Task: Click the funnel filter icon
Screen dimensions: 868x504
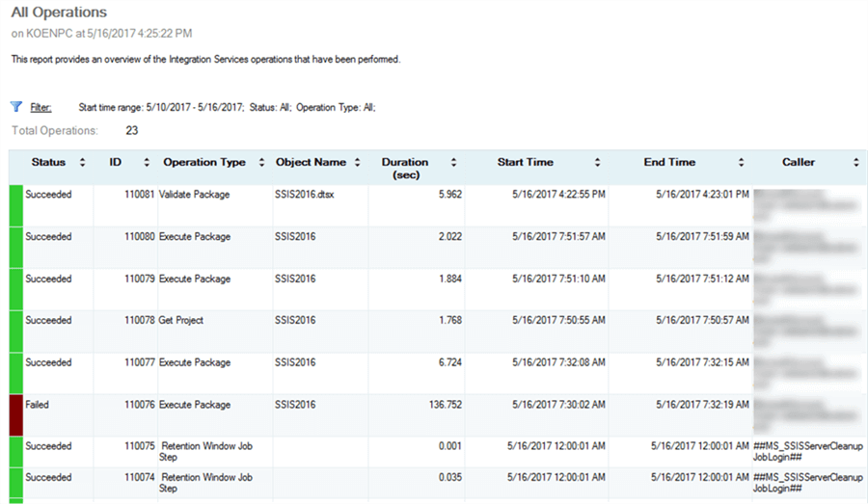Action: (x=16, y=107)
